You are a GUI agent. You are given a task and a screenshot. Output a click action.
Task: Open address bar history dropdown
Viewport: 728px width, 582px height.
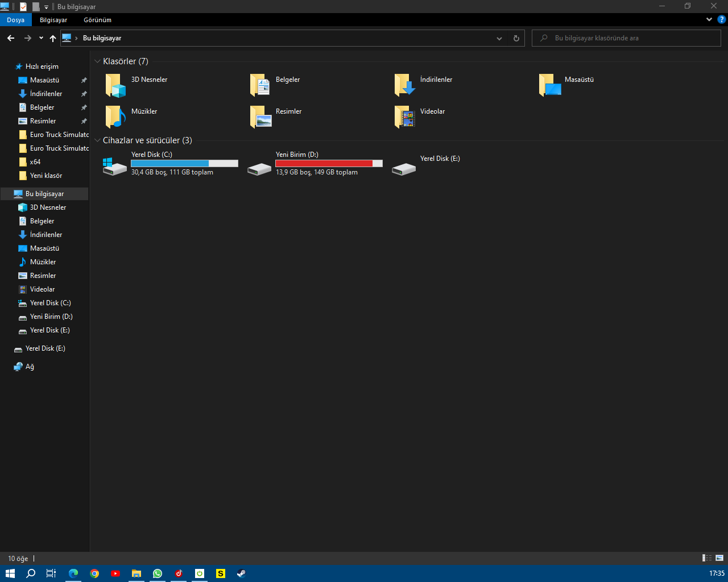(499, 39)
